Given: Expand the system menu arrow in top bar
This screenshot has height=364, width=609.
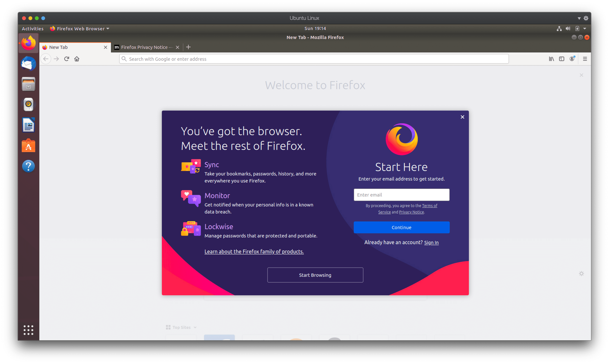Looking at the screenshot, I should click(x=585, y=29).
